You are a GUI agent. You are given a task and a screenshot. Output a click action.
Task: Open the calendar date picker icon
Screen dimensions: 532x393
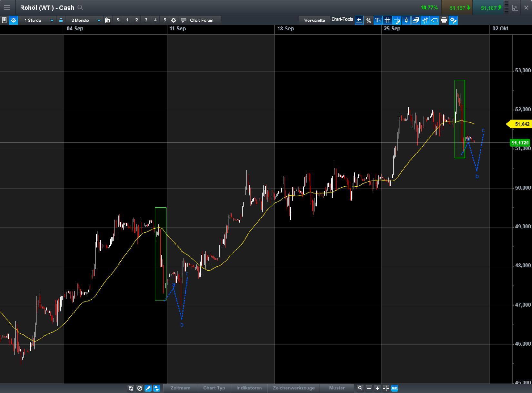coord(108,20)
